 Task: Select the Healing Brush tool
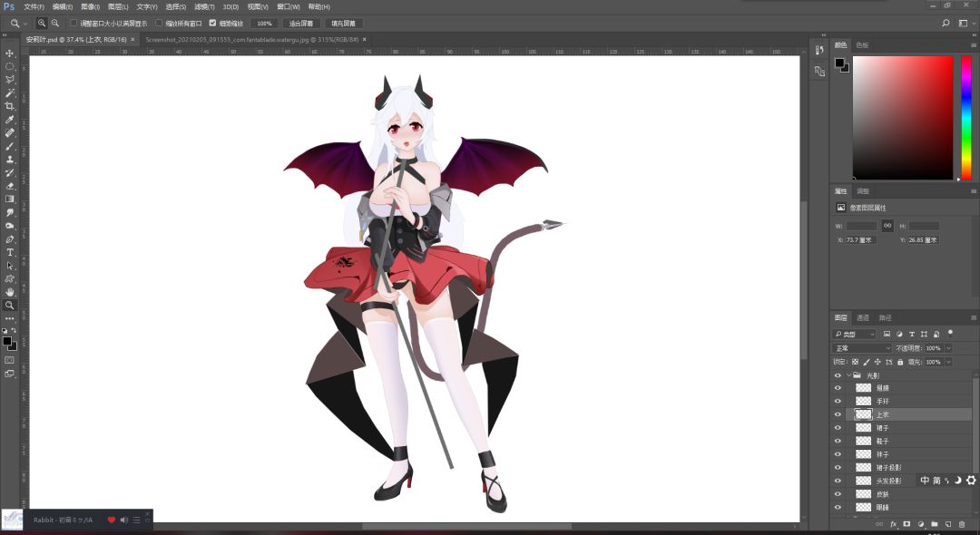(x=9, y=133)
